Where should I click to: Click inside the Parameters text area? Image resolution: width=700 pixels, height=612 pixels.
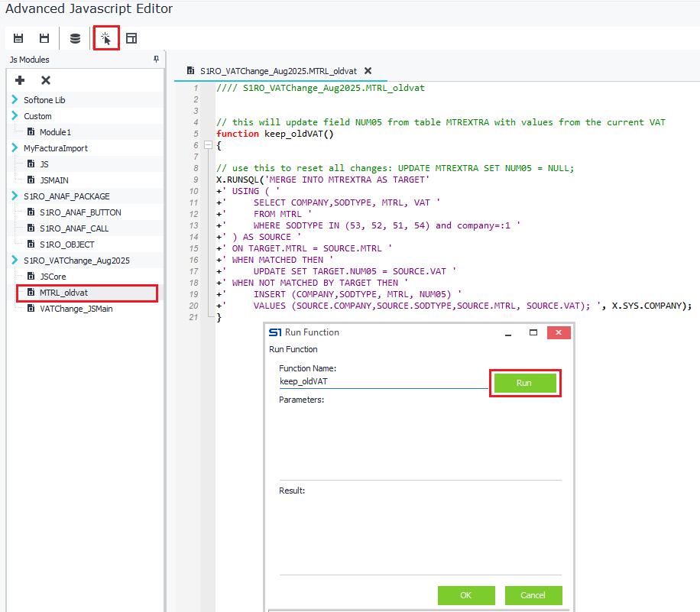click(420, 442)
